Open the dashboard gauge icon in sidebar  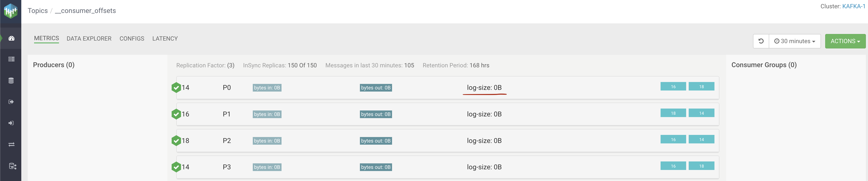11,38
